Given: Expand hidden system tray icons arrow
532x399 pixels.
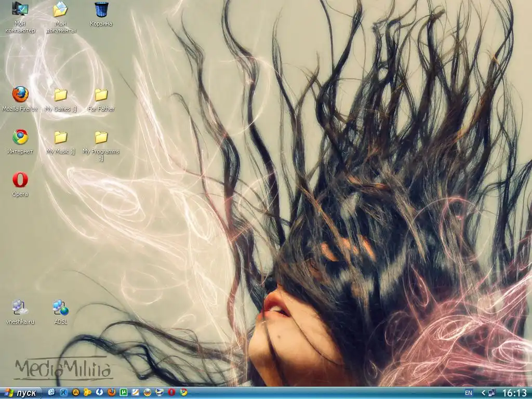Looking at the screenshot, I should 483,393.
